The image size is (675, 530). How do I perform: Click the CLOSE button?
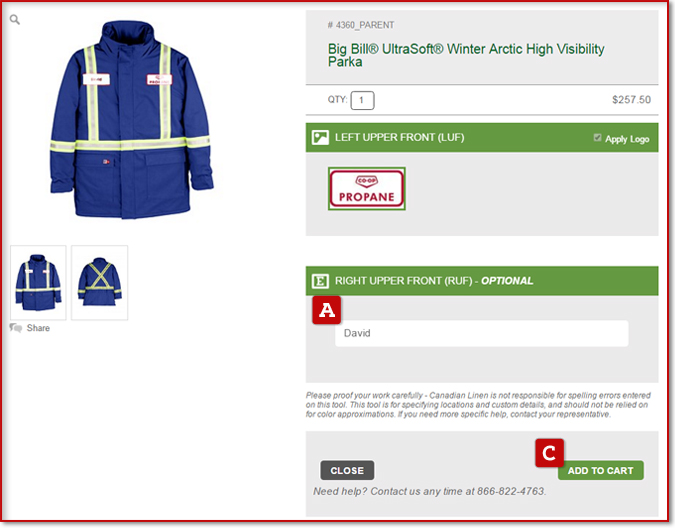(x=347, y=471)
